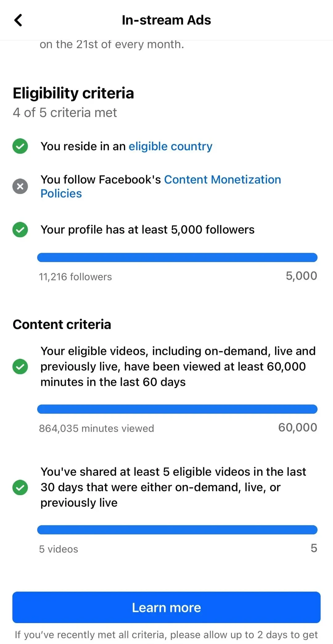This screenshot has width=333, height=644.
Task: Select the Eligibility criteria heading
Action: [73, 93]
